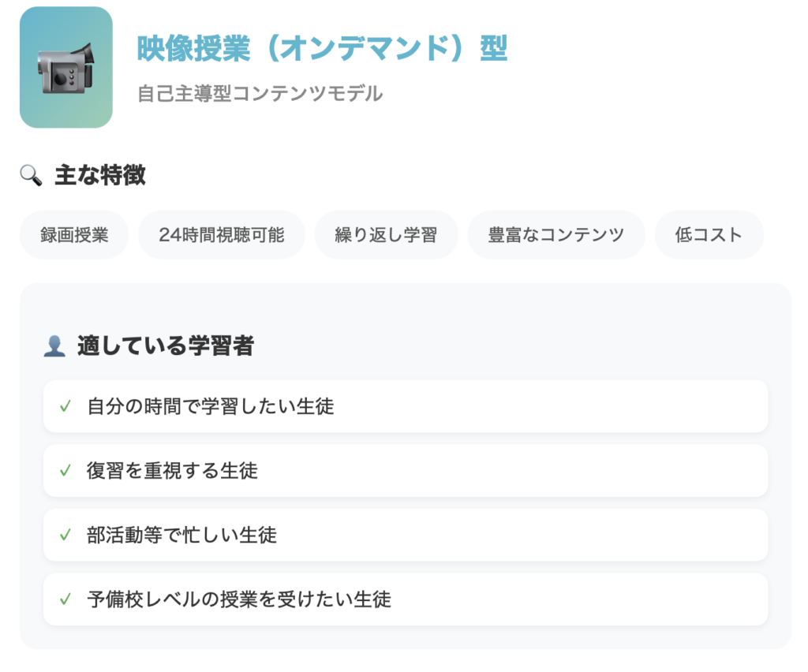Select the 24時間視聴可能 tag pill
This screenshot has height=672, width=808.
click(222, 235)
